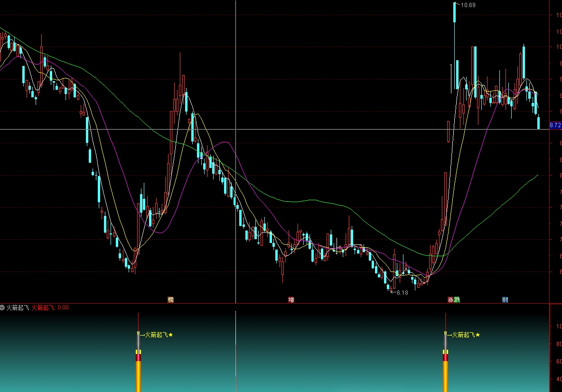The image size is (562, 392).
Task: Select the 80 tick on indicator axis
Action: [x=559, y=344]
